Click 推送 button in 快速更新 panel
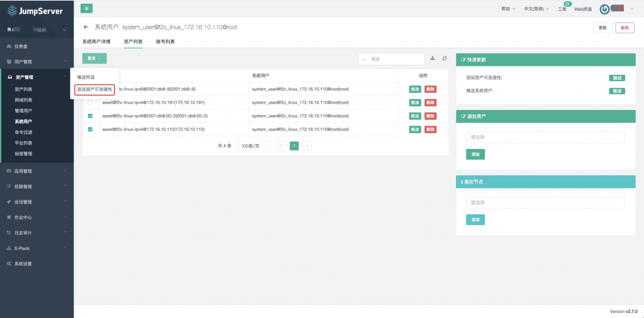644x318 pixels. tap(617, 91)
